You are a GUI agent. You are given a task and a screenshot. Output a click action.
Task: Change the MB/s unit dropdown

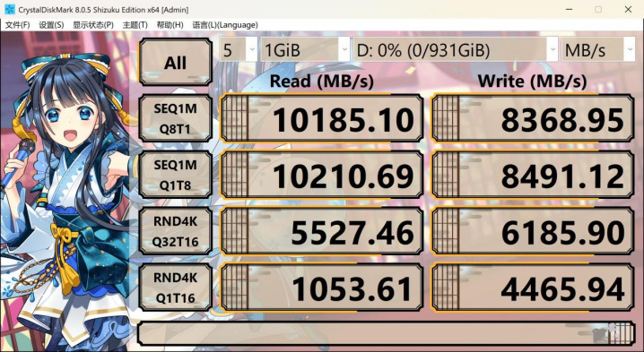598,49
